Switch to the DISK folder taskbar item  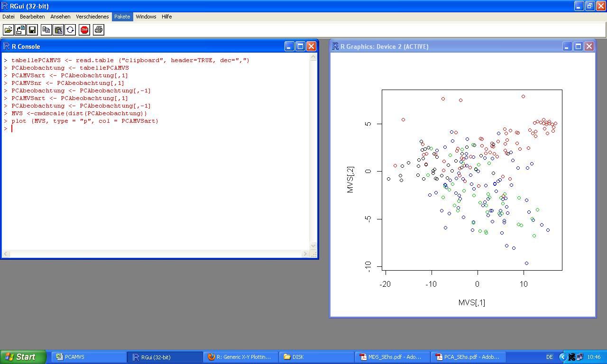(316, 357)
